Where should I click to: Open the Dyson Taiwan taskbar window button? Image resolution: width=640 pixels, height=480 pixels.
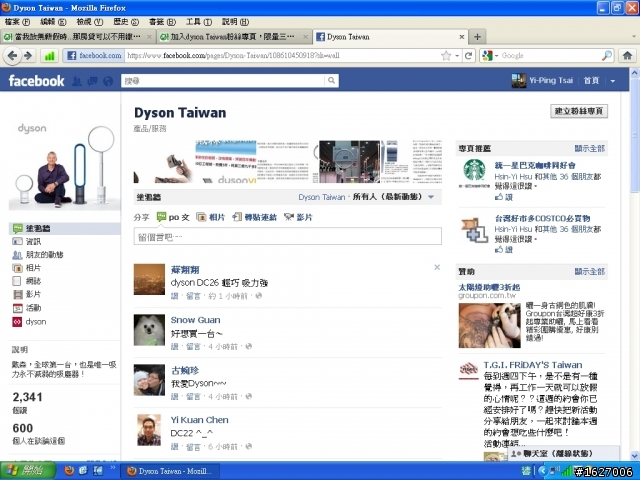171,471
